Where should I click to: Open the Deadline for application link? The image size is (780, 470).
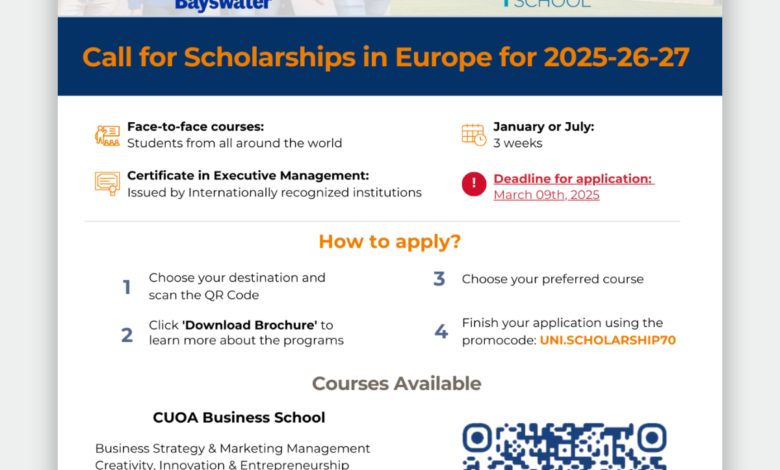click(574, 179)
